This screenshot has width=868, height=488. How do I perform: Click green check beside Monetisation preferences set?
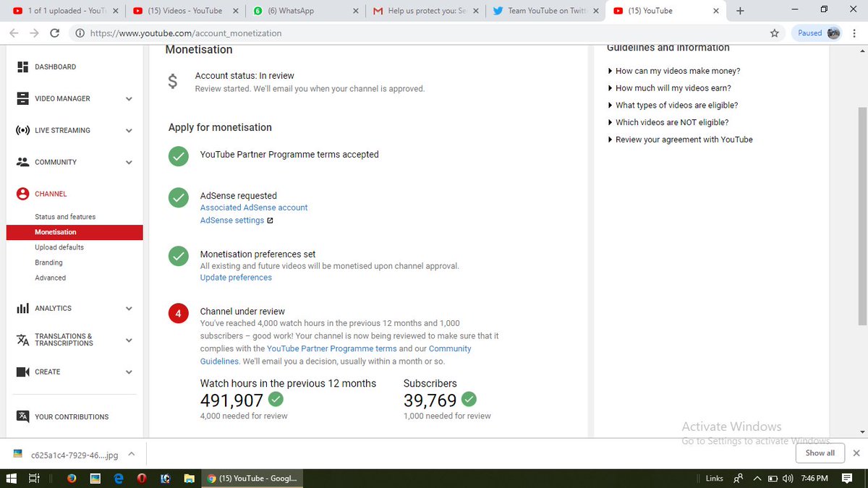point(178,255)
